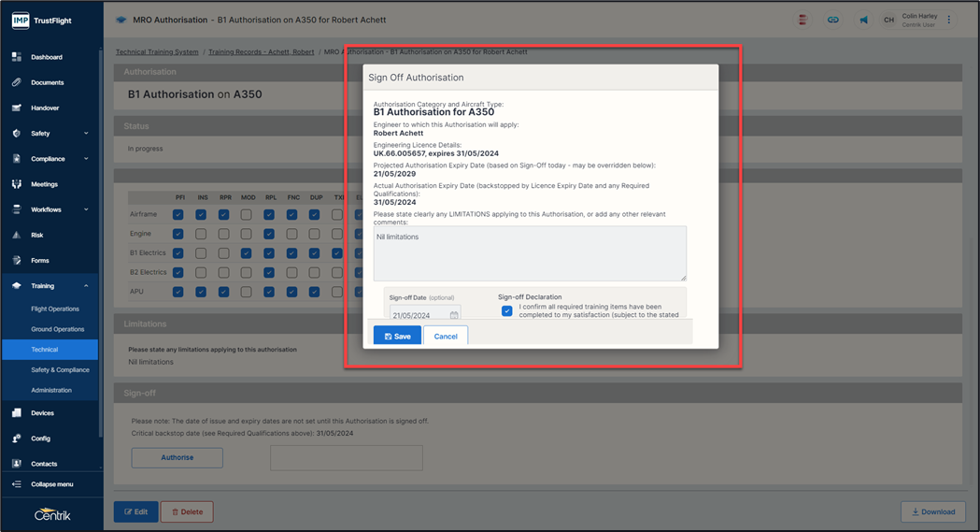Toggle the Sign-off Declaration confirmation checkbox
980x532 pixels.
[x=507, y=310]
